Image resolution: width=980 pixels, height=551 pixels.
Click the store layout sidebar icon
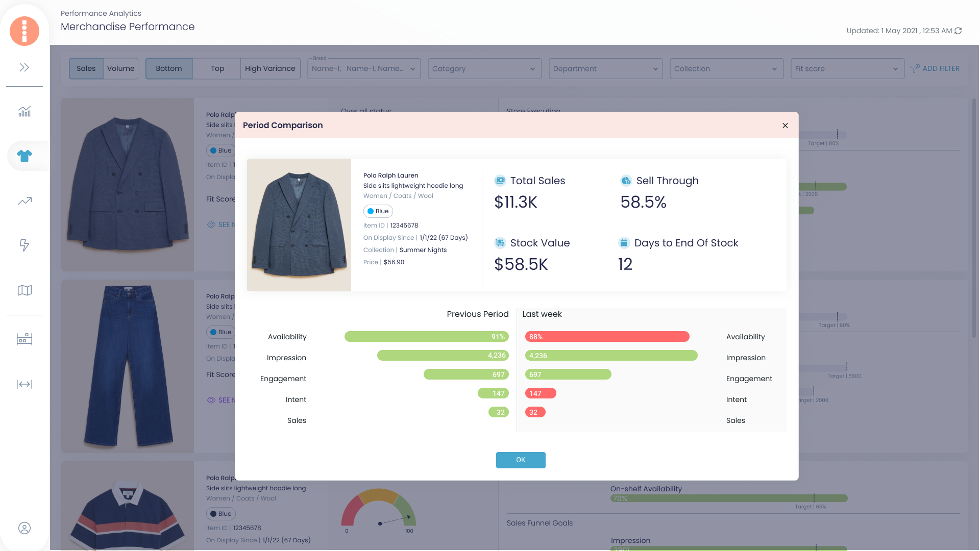24,339
